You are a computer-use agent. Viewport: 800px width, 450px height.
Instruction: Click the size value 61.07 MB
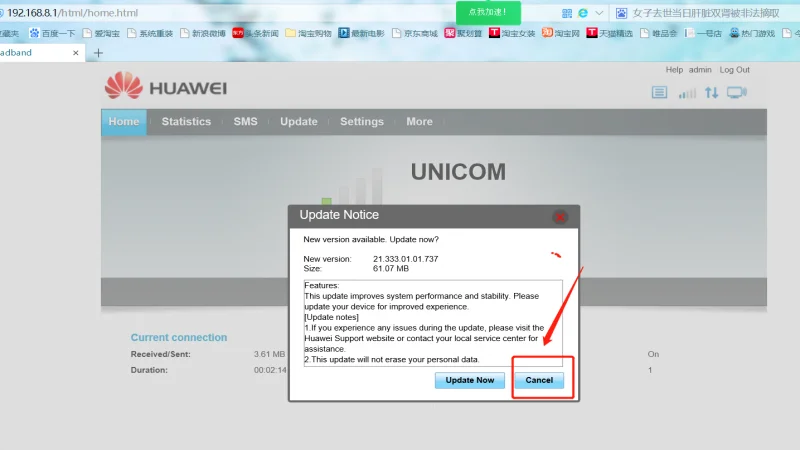coord(391,268)
